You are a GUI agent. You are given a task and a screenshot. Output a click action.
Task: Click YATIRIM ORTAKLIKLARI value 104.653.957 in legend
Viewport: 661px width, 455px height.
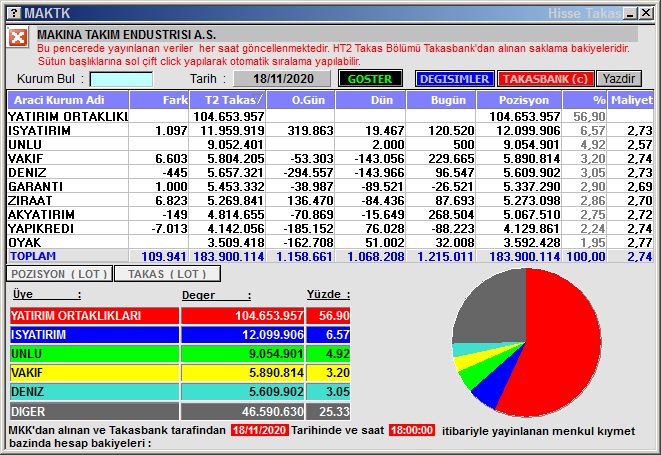click(269, 316)
